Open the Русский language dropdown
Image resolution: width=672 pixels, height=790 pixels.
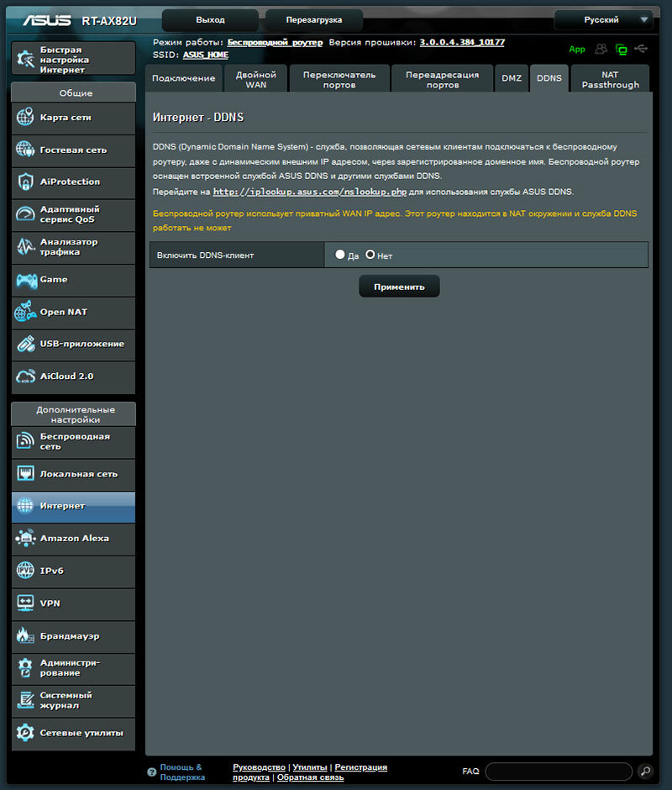(603, 20)
